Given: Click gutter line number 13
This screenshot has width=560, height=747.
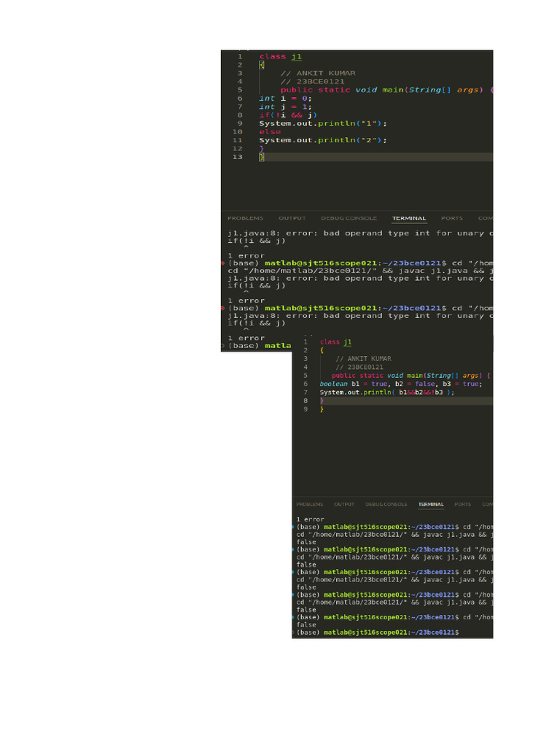Looking at the screenshot, I should coord(238,157).
